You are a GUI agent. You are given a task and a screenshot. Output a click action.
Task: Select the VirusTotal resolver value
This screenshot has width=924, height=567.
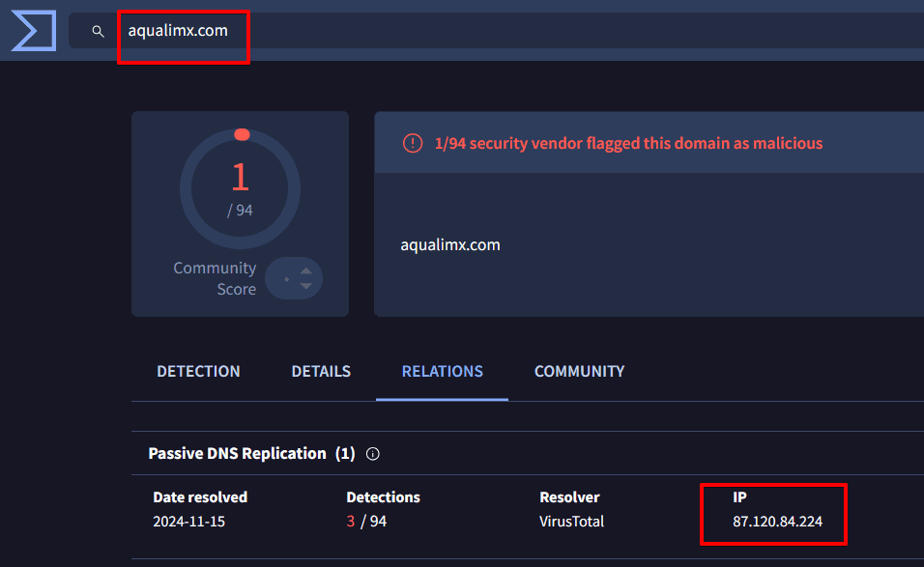(571, 522)
